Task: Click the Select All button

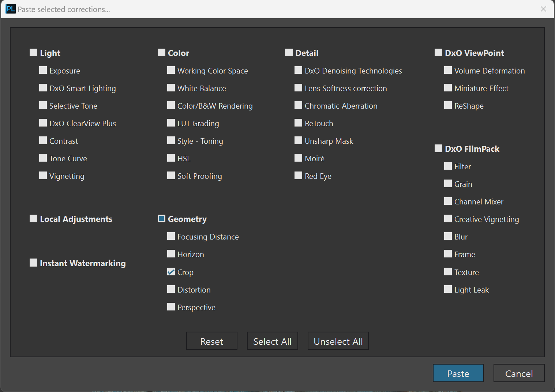Action: point(273,341)
